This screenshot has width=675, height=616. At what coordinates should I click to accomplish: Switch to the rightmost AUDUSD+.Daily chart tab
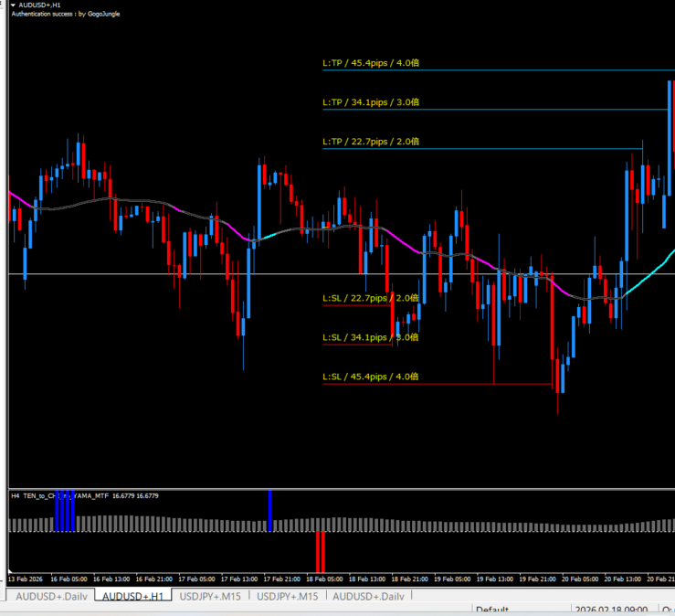coord(367,597)
